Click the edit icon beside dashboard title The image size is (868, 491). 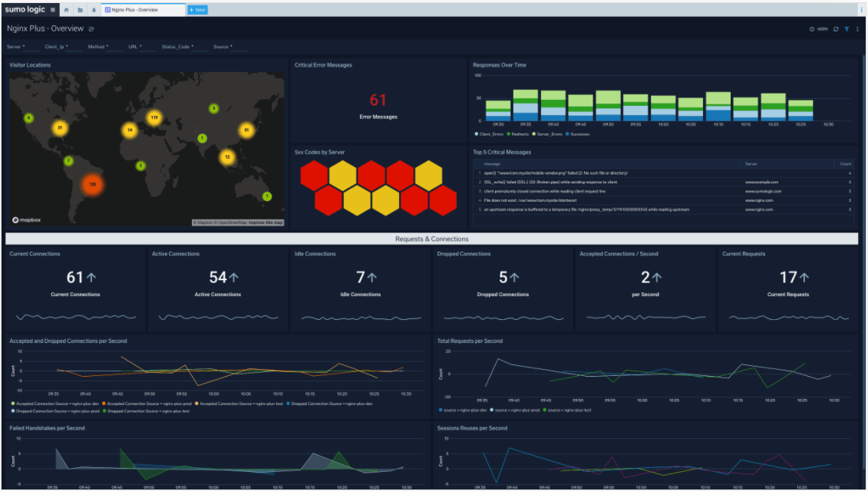(91, 29)
